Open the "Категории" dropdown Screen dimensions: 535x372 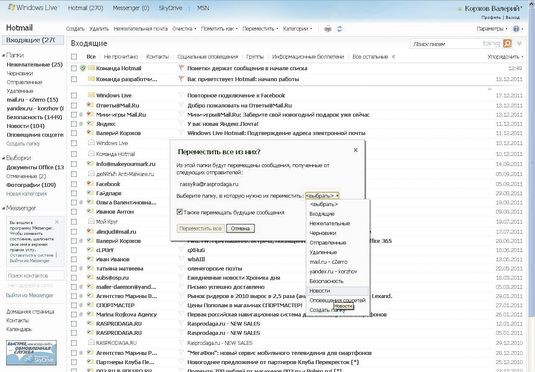[297, 29]
